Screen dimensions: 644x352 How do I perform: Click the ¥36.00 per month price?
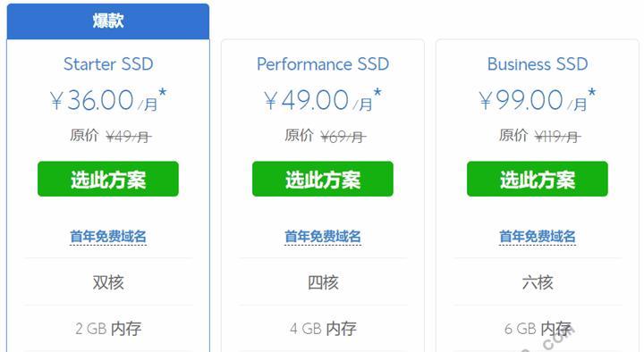108,100
